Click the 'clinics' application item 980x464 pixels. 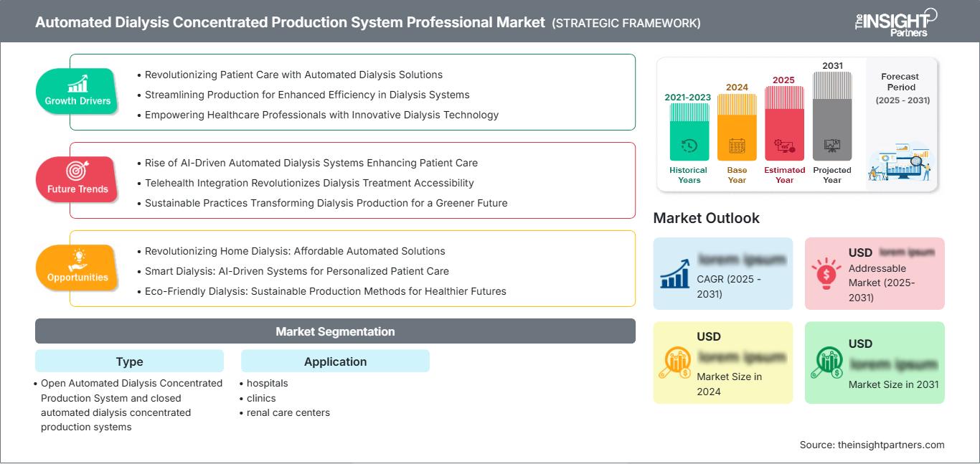pyautogui.click(x=261, y=398)
